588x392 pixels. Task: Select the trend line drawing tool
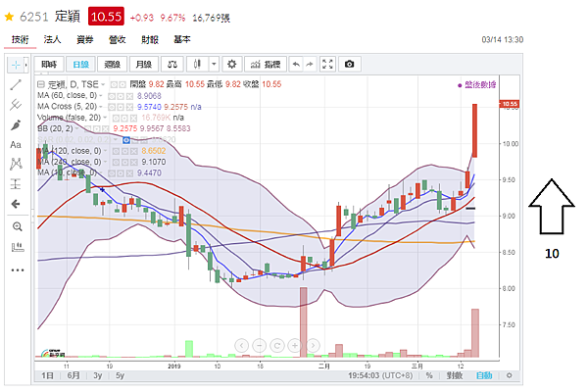click(16, 85)
